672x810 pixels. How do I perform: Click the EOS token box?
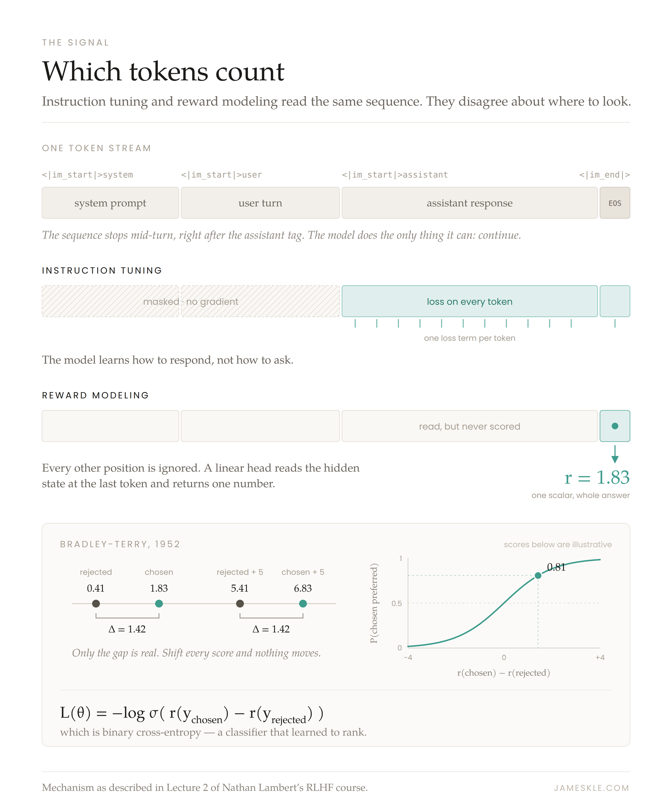(x=615, y=203)
